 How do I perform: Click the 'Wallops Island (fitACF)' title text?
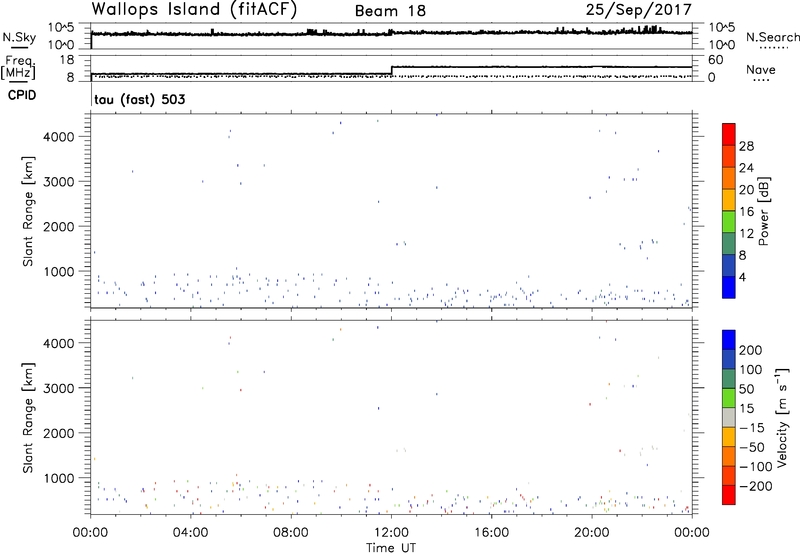point(194,10)
